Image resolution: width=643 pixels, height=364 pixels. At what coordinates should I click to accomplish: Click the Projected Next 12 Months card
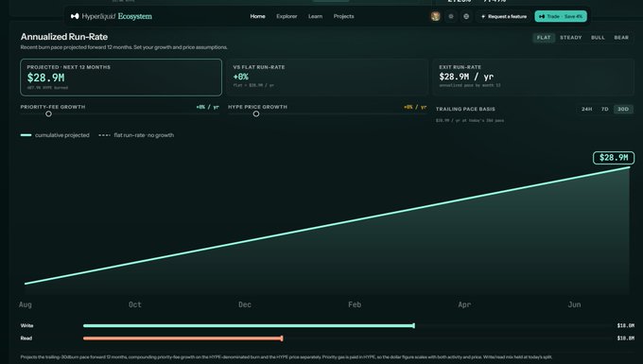point(121,78)
